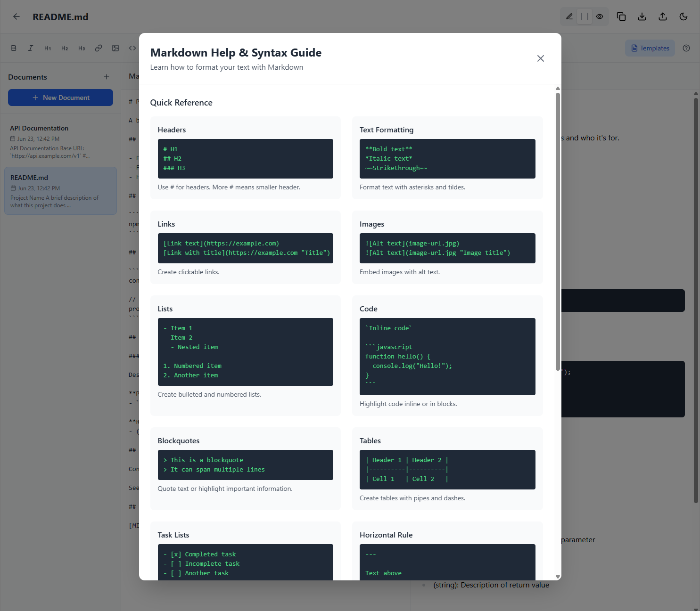Click 'Create tables with pipes and dashes.' text
The width and height of the screenshot is (700, 611).
(x=412, y=498)
